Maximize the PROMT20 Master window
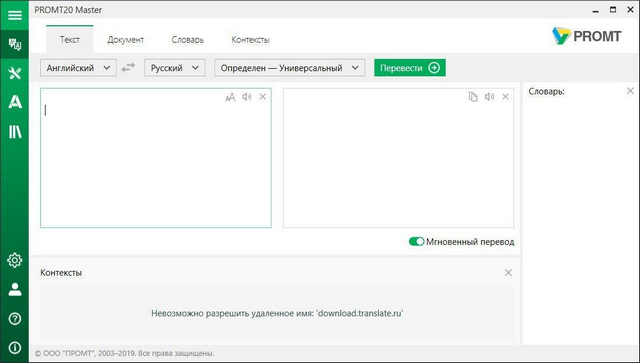The height and width of the screenshot is (363, 640). [613, 10]
